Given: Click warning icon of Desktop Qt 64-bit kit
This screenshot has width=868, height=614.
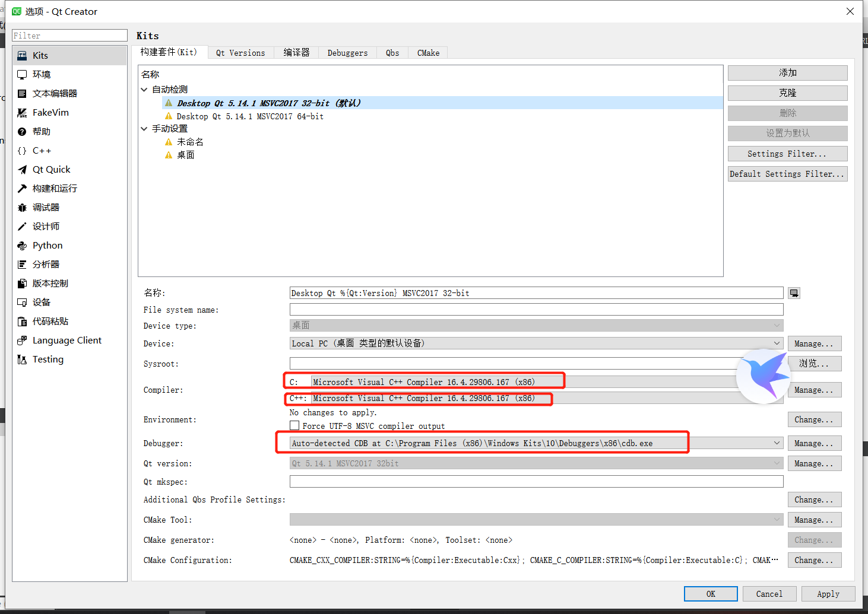Looking at the screenshot, I should point(169,116).
